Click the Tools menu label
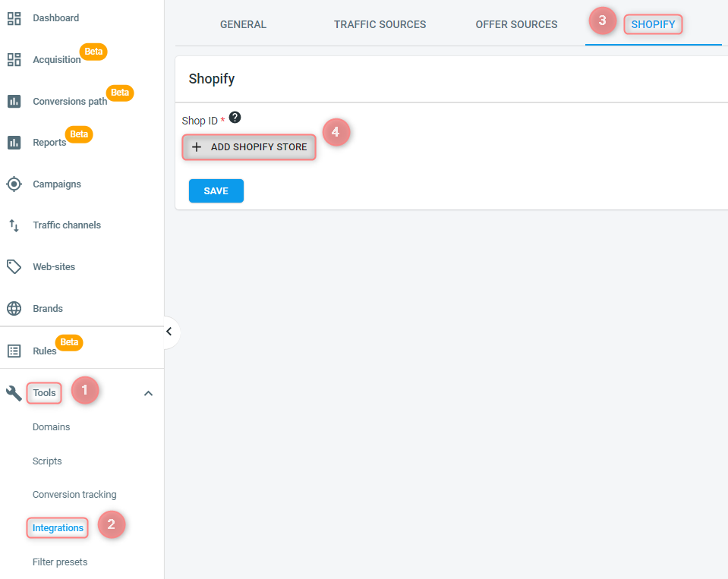This screenshot has height=579, width=728. [44, 393]
